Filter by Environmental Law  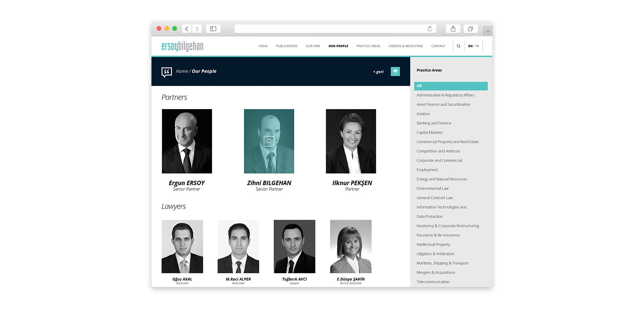432,189
